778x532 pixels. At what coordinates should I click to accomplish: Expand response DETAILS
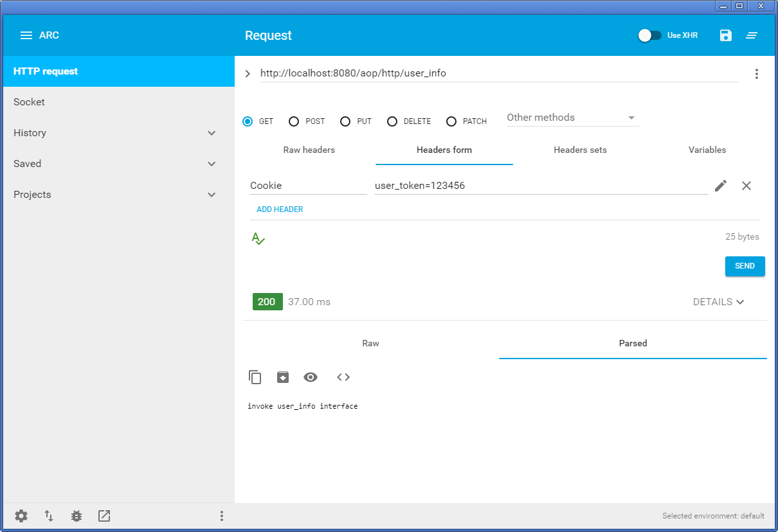click(718, 302)
